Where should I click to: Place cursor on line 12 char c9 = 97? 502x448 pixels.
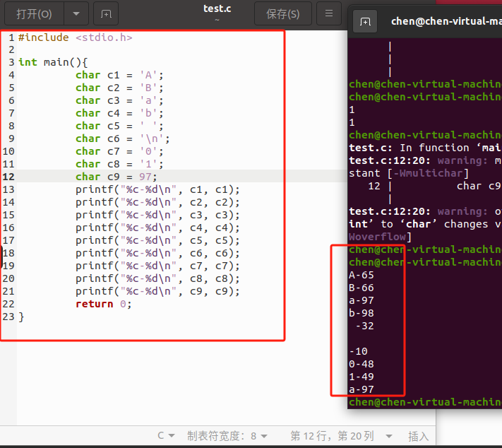(x=116, y=177)
